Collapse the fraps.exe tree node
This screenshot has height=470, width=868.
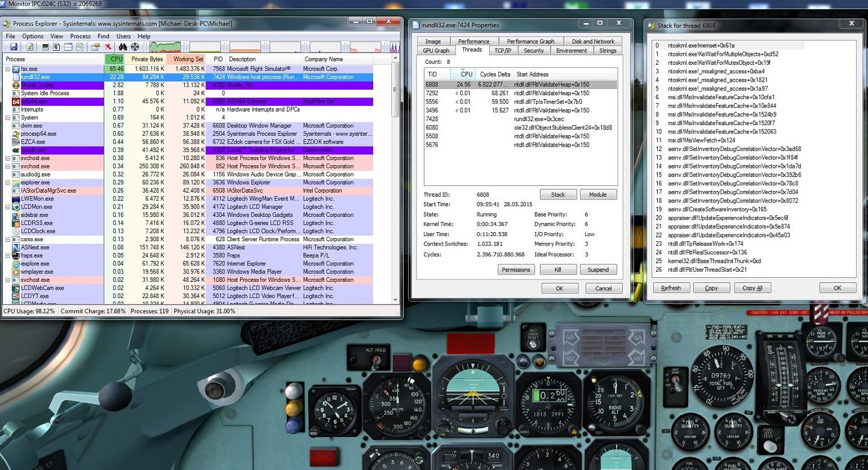pos(7,255)
